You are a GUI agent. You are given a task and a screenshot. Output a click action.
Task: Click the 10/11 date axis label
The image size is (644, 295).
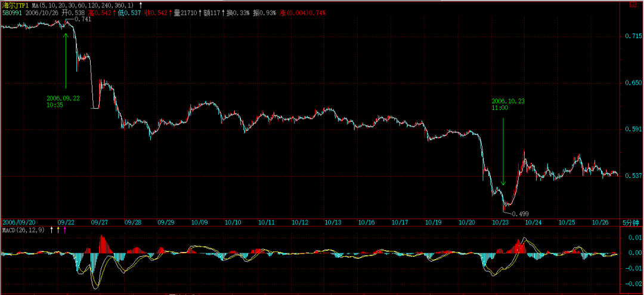point(267,222)
